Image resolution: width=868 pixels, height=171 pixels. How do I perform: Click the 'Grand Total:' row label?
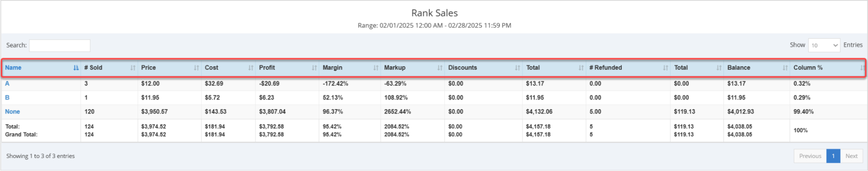pyautogui.click(x=21, y=135)
